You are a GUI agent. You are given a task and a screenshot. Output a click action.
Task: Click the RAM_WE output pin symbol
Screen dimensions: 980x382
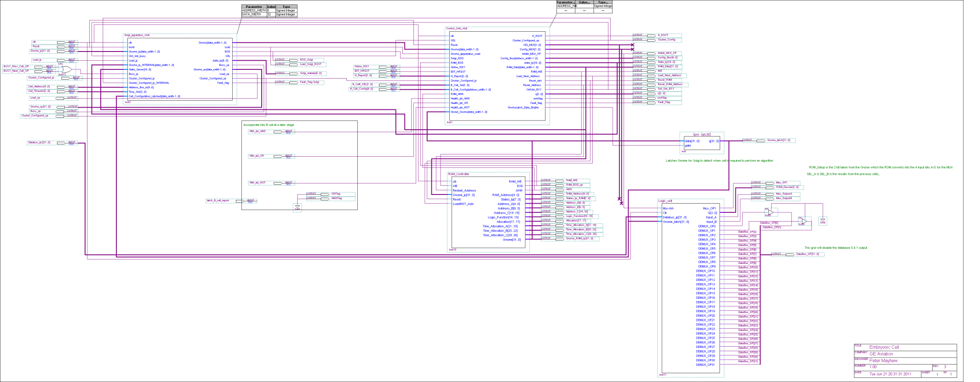pos(560,181)
